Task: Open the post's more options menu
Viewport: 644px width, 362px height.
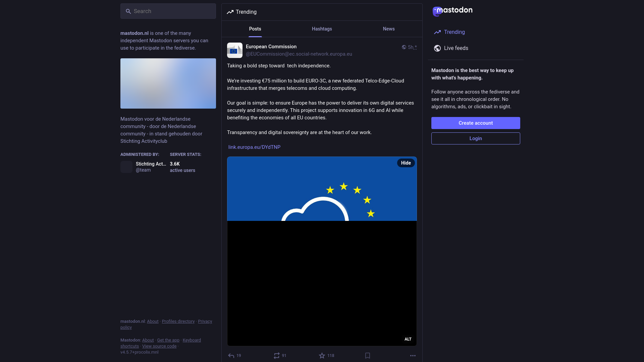Action: pos(413,356)
